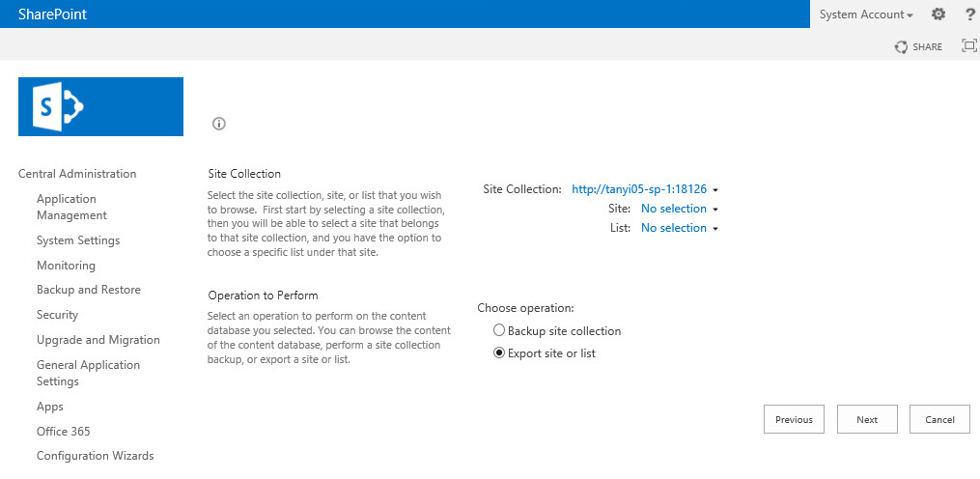Image resolution: width=980 pixels, height=479 pixels.
Task: Click the Cancel button
Action: pos(939,419)
